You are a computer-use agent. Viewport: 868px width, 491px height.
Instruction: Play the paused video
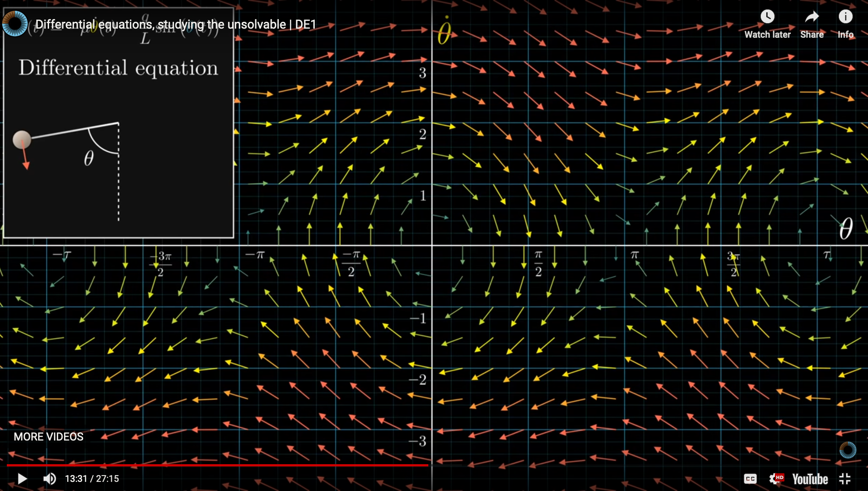click(22, 479)
